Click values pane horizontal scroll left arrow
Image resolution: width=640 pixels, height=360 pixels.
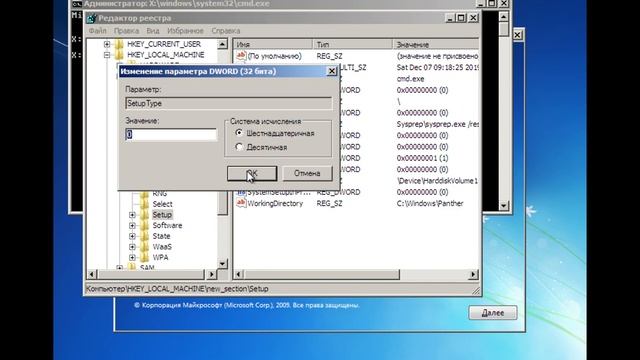(239, 274)
